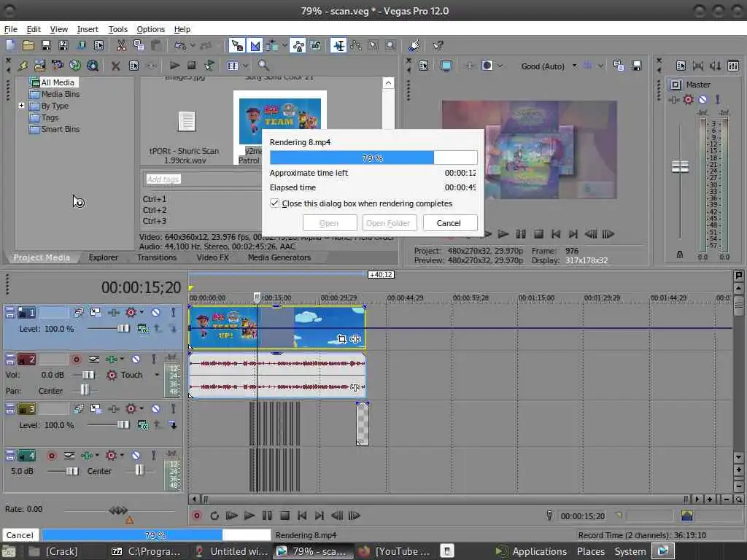Viewport: 747px width, 560px height.
Task: Click the timeline Record button
Action: pyautogui.click(x=196, y=516)
